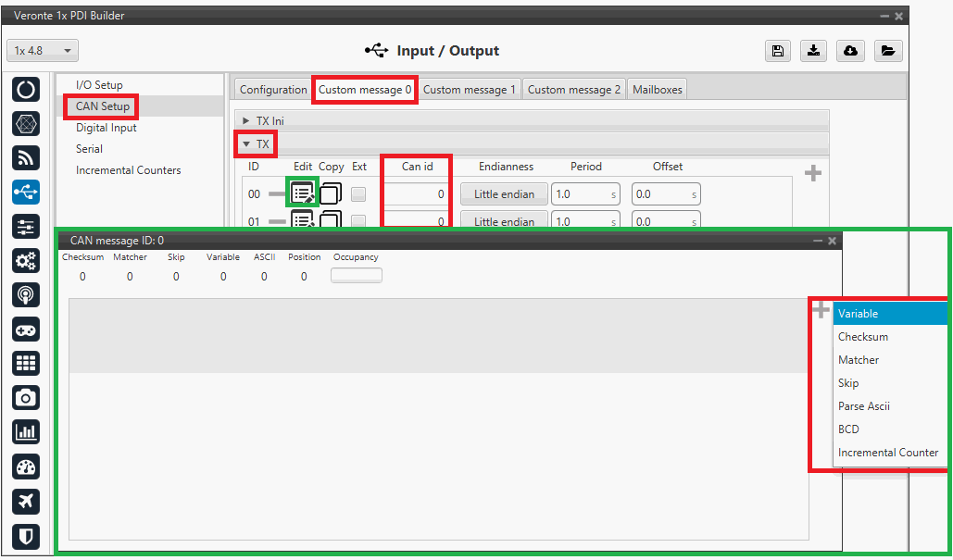Choose Checksum from the add menu
Screen dimensions: 953x560
[x=863, y=337]
